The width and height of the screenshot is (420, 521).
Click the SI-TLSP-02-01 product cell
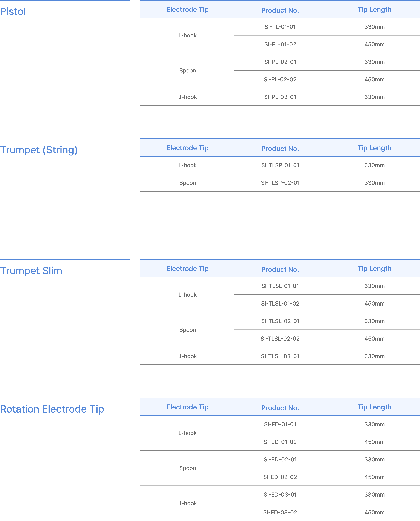point(280,183)
